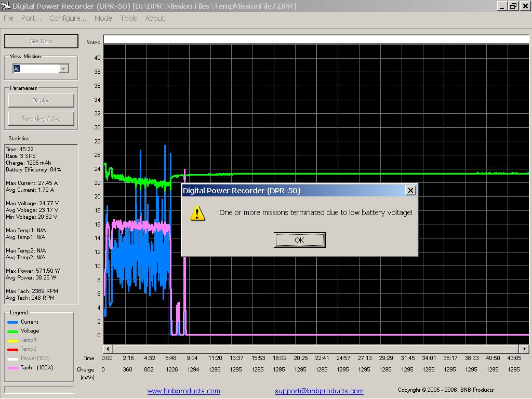Click OK in the low battery warning dialog
Screen dimensions: 532x399
(x=299, y=240)
